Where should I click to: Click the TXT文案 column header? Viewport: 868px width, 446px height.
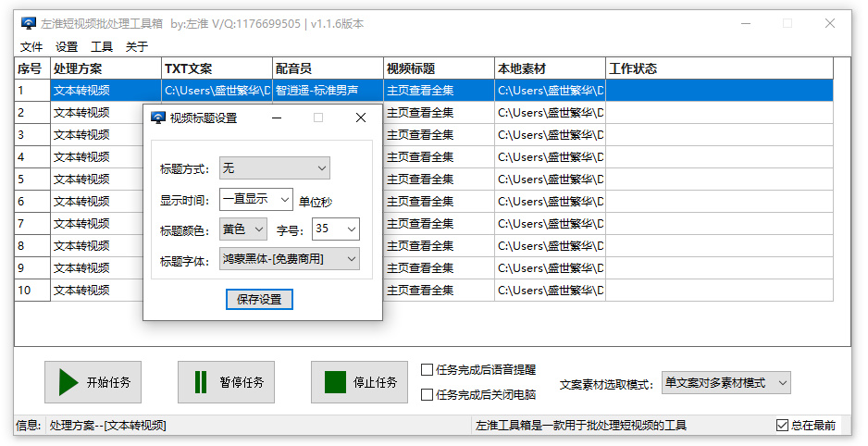(217, 68)
